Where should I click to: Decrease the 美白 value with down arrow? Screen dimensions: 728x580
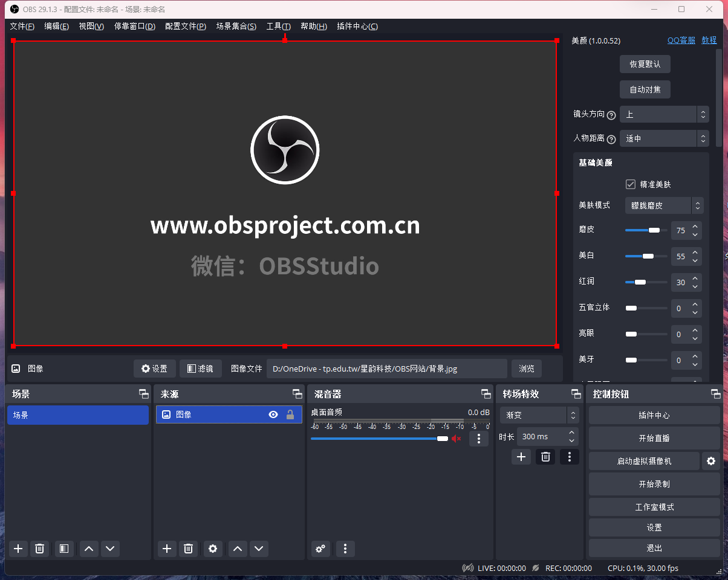point(695,260)
